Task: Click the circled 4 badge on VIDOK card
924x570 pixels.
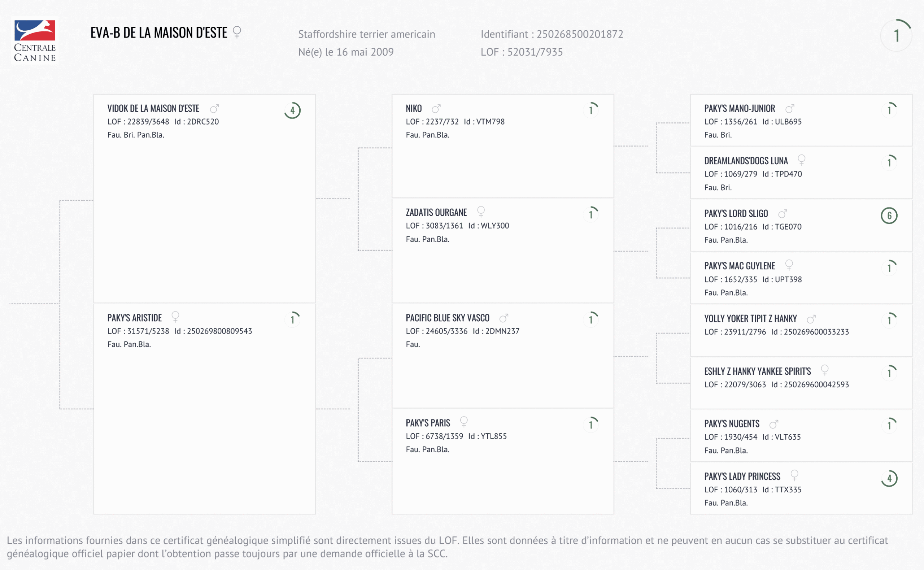Action: coord(292,110)
